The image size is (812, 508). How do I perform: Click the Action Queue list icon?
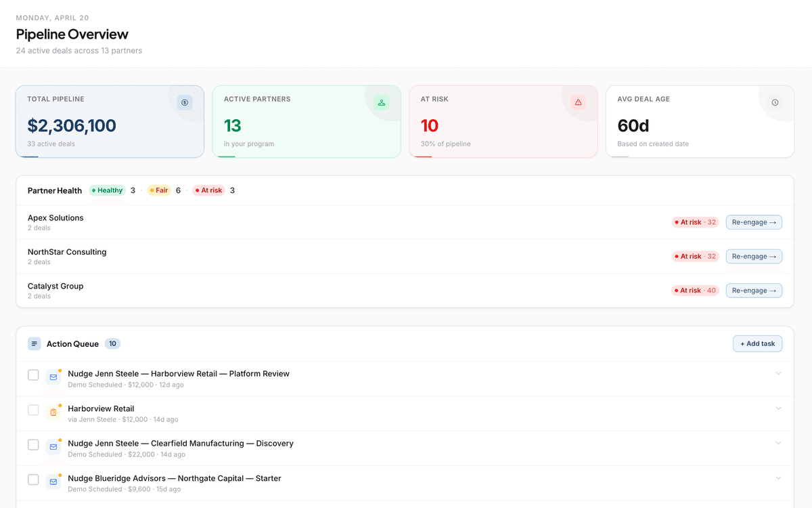(35, 344)
